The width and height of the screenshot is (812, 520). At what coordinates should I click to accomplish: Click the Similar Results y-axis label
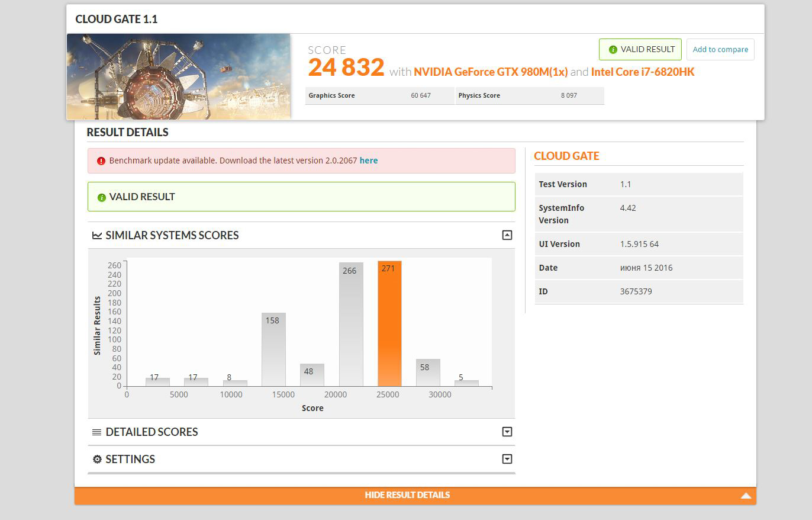[x=97, y=326]
